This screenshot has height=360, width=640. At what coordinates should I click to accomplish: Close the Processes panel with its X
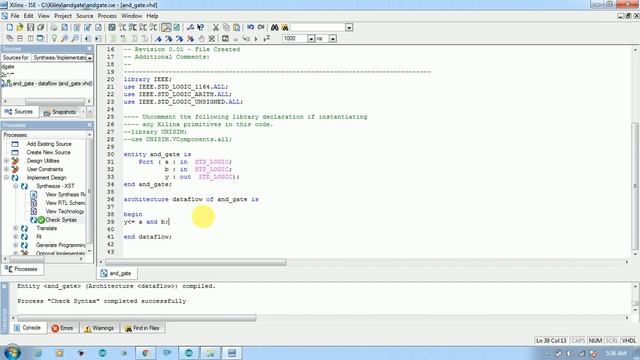[89, 124]
